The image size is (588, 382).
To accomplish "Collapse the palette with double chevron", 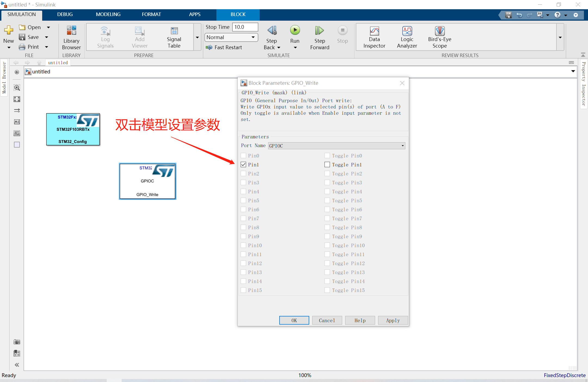I will 17,365.
